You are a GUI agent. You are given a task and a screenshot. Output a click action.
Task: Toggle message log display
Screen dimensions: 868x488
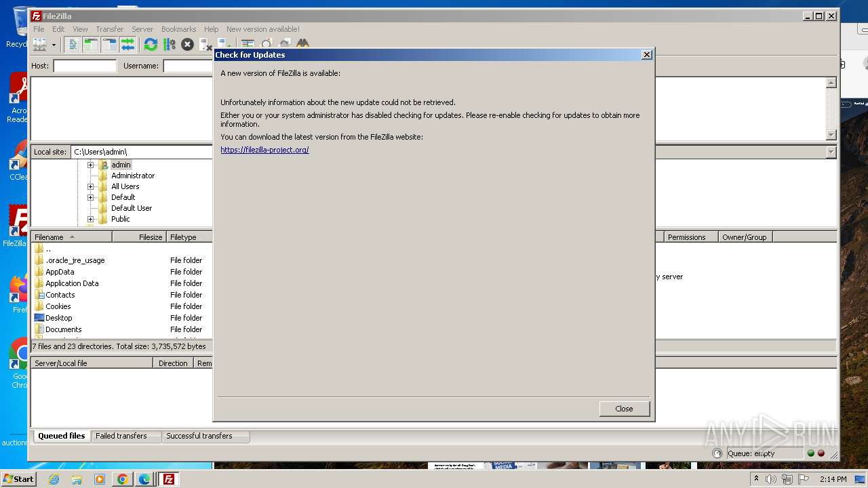tap(73, 45)
